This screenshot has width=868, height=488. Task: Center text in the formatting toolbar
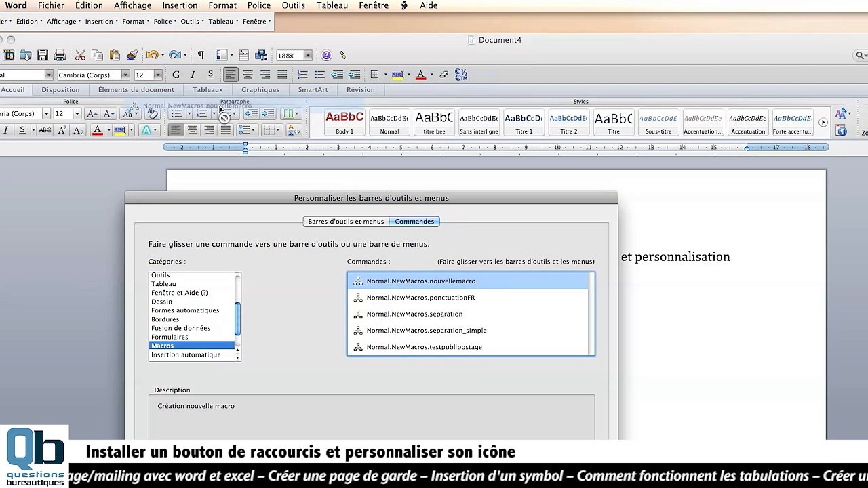point(248,75)
